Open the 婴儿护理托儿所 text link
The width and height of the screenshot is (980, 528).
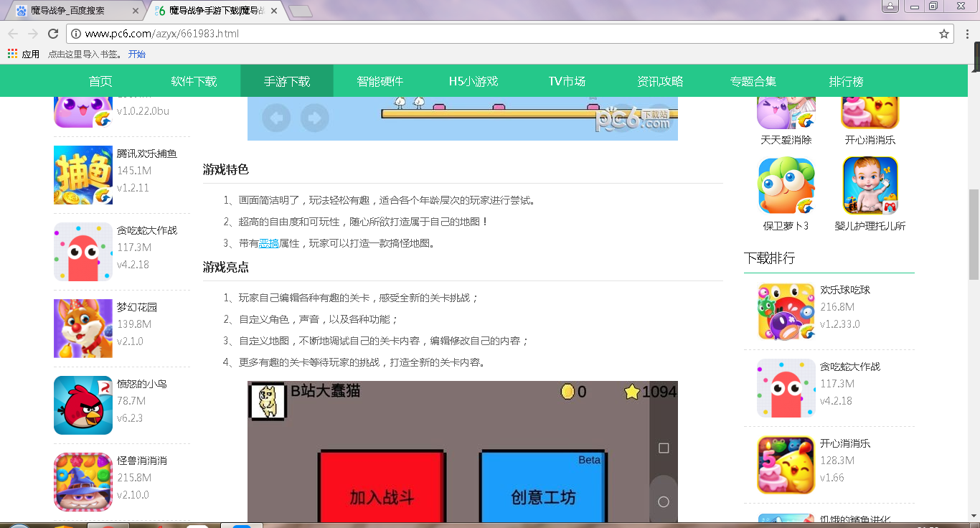(870, 226)
